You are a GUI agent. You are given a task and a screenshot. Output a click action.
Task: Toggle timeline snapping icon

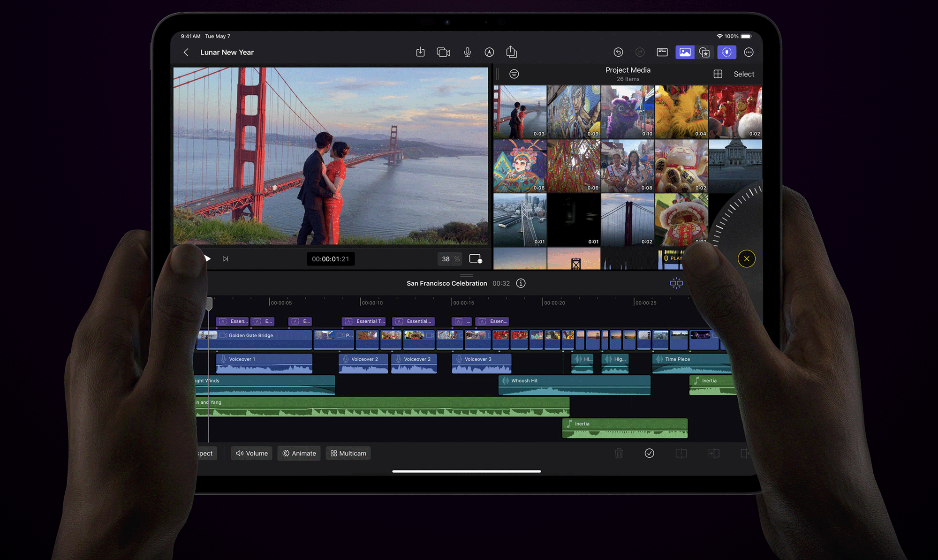coord(676,283)
